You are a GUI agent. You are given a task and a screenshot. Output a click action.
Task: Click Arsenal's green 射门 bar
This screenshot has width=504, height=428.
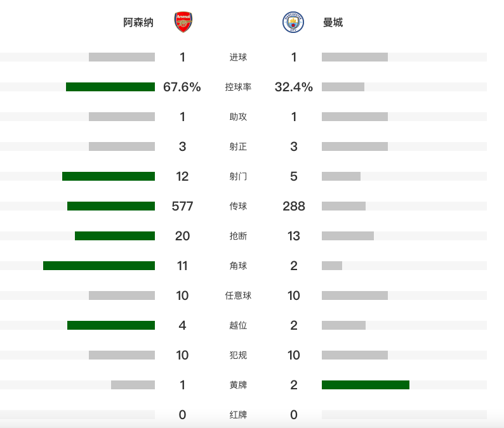click(x=109, y=176)
